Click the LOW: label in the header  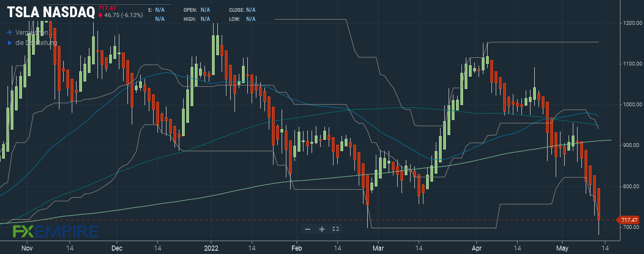pyautogui.click(x=234, y=19)
